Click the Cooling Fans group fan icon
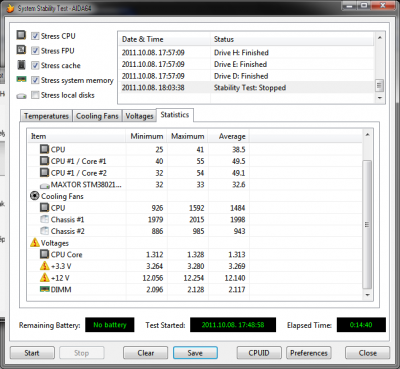This screenshot has height=369, width=400. tap(35, 196)
